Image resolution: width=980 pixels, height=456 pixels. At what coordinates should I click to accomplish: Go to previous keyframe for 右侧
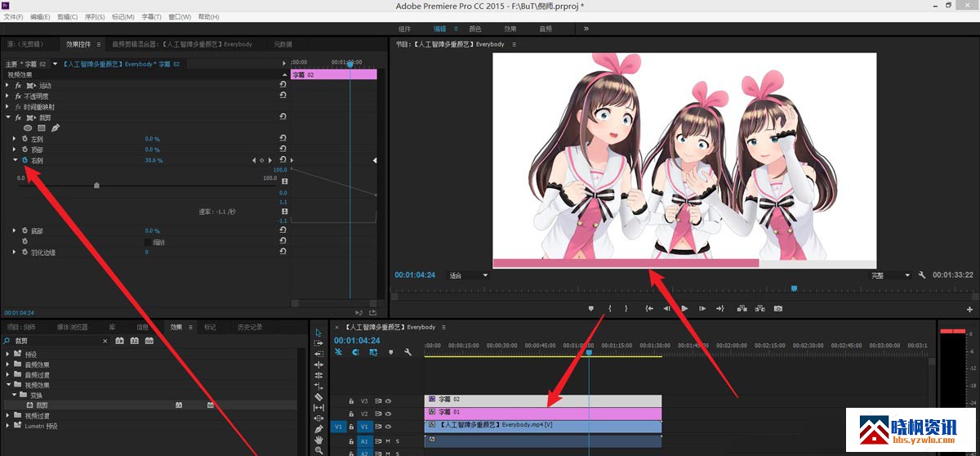253,160
